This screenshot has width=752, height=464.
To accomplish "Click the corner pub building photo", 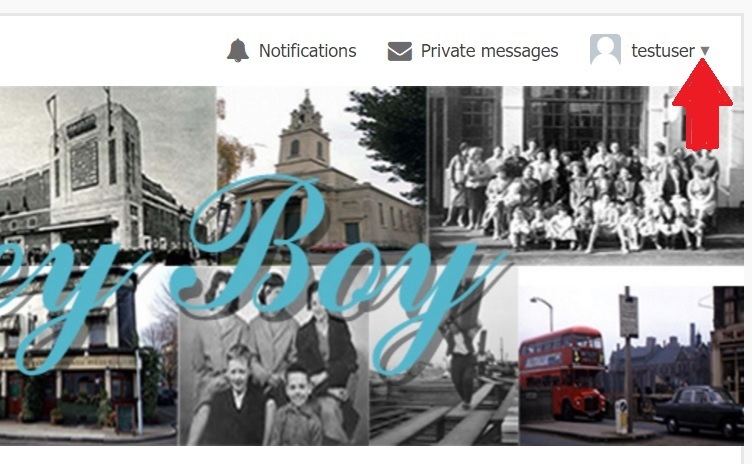I will (89, 355).
